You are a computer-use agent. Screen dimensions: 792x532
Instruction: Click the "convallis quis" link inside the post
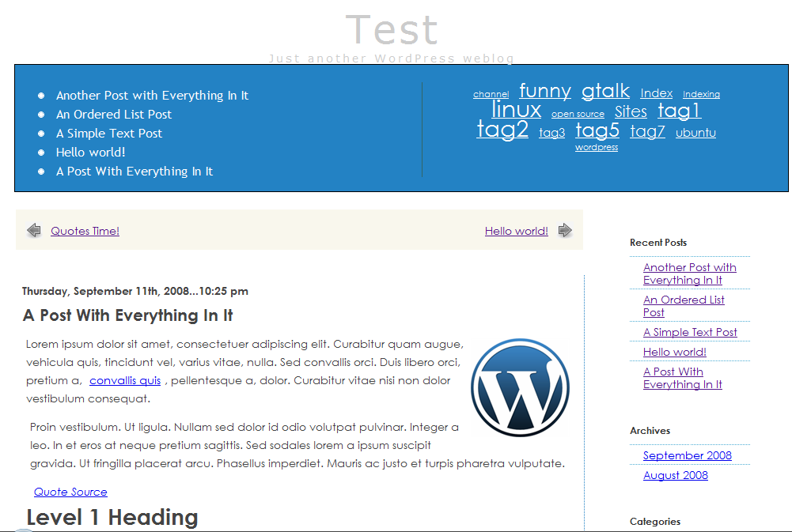pyautogui.click(x=124, y=380)
